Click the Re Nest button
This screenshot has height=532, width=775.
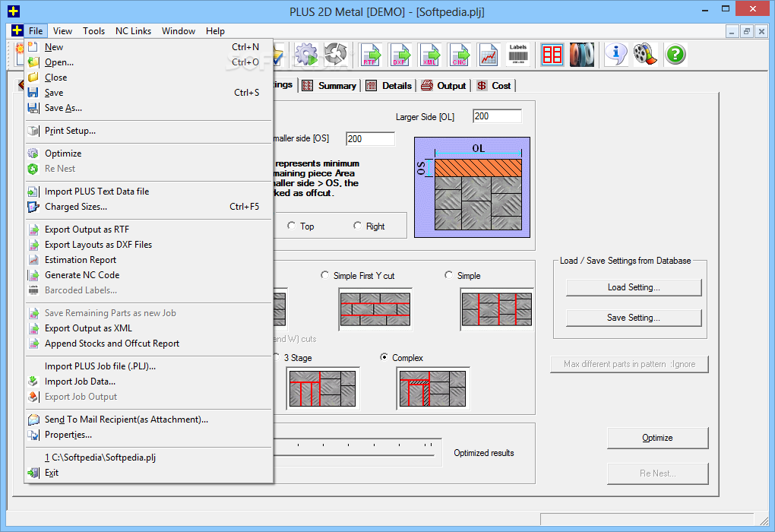(x=657, y=473)
